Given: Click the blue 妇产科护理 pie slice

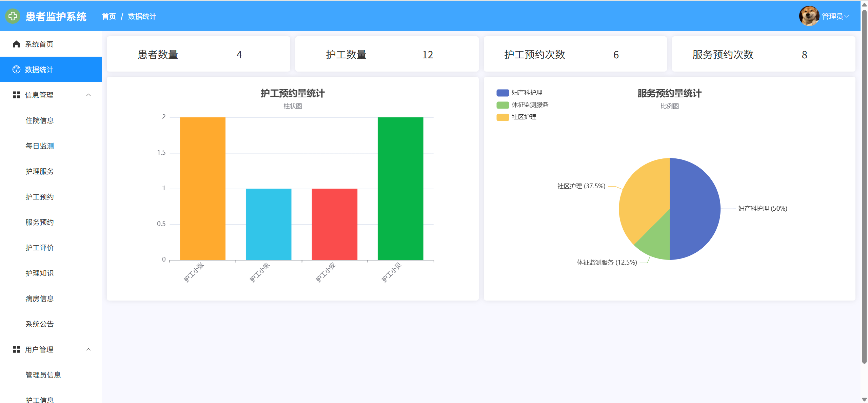Looking at the screenshot, I should click(695, 209).
